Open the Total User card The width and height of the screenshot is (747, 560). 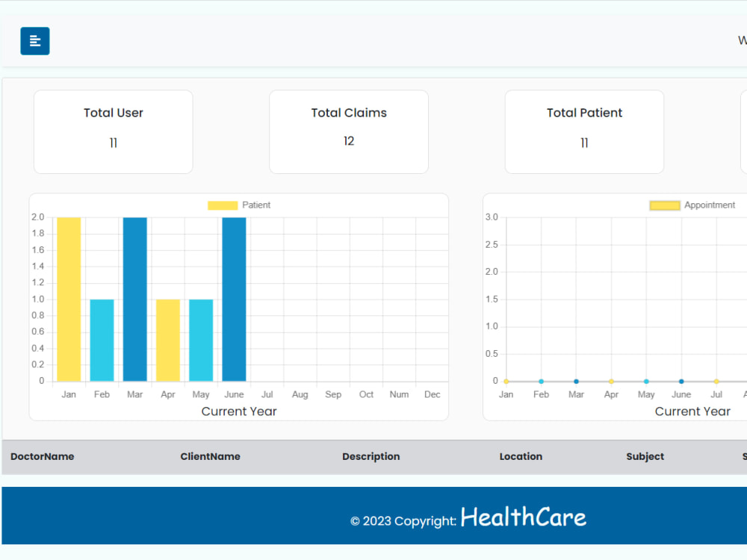[114, 132]
